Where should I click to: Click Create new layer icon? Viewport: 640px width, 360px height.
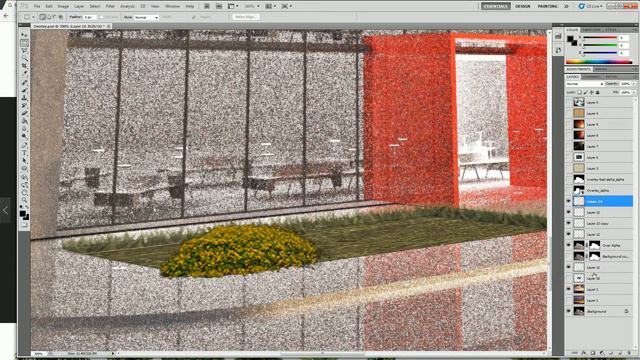click(x=620, y=353)
